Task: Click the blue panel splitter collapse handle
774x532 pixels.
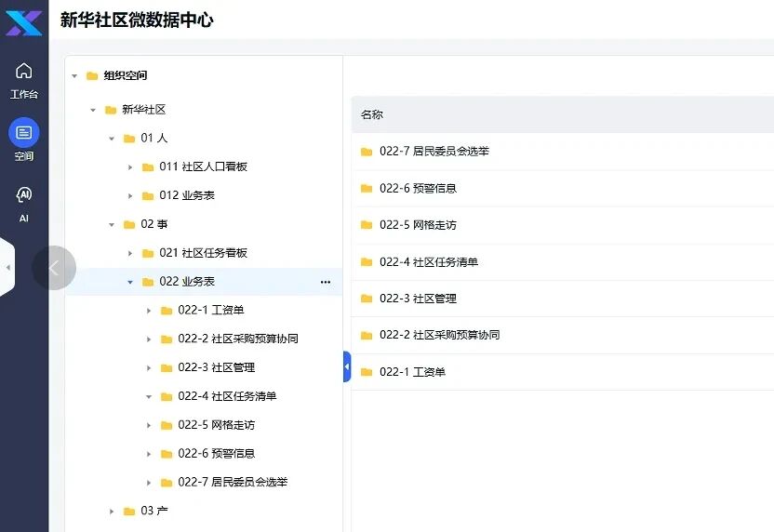Action: pyautogui.click(x=347, y=366)
